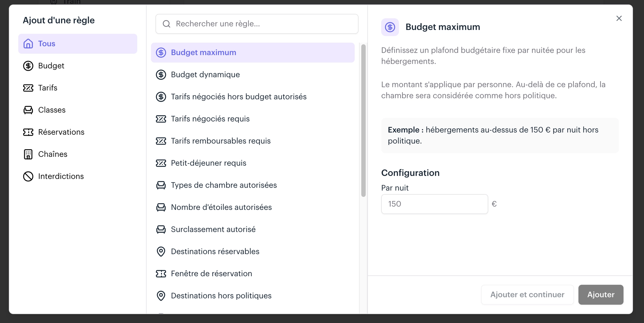Close the Ajout d'une règle dialog
This screenshot has width=644, height=323.
coord(619,19)
